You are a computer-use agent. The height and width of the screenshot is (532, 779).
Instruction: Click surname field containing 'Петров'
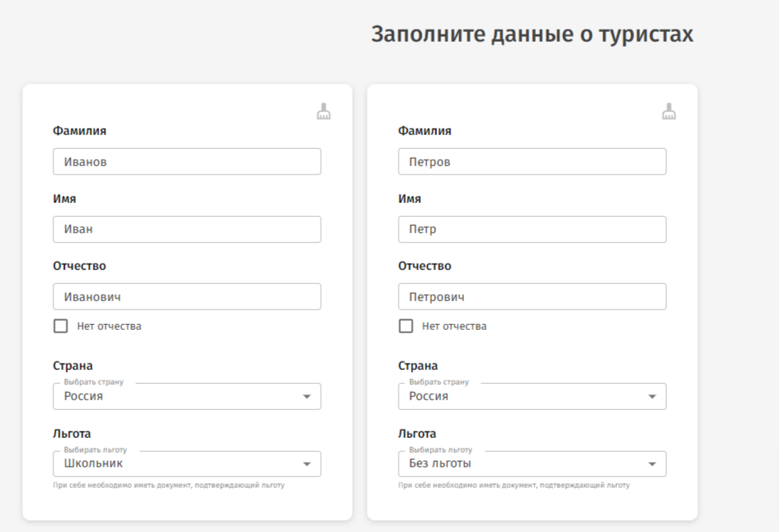532,162
